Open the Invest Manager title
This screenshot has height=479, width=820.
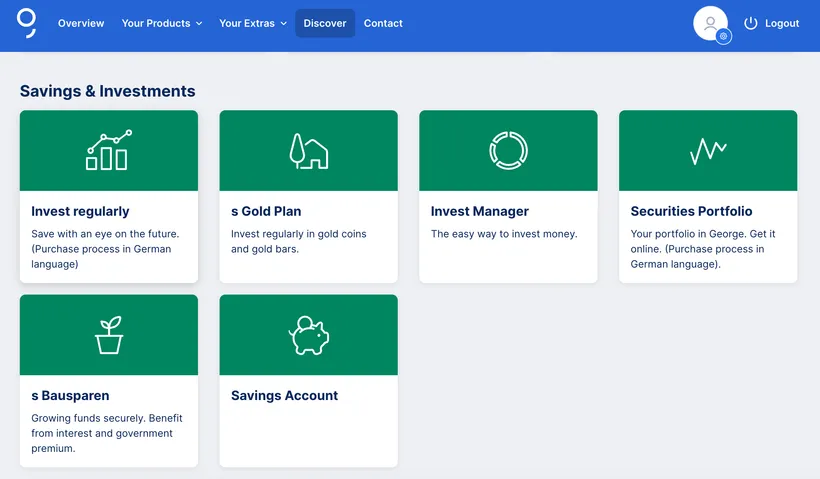coord(480,211)
